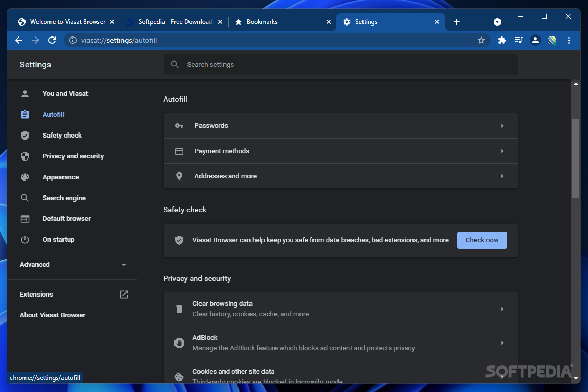This screenshot has width=588, height=392.
Task: Expand Passwords using its arrow
Action: coord(502,126)
